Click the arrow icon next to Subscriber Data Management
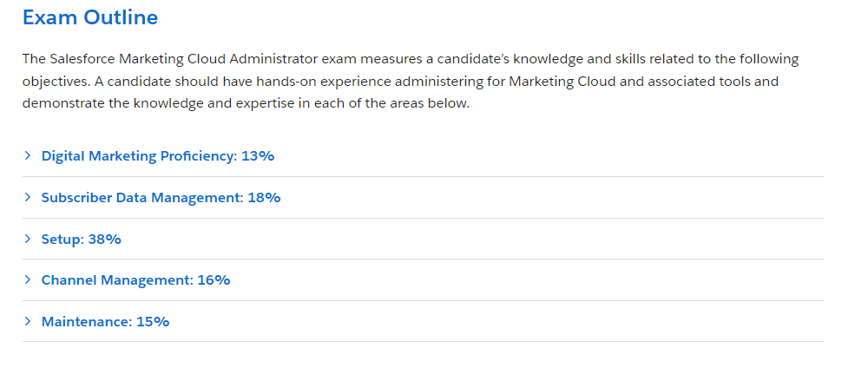The width and height of the screenshot is (868, 368). (28, 198)
